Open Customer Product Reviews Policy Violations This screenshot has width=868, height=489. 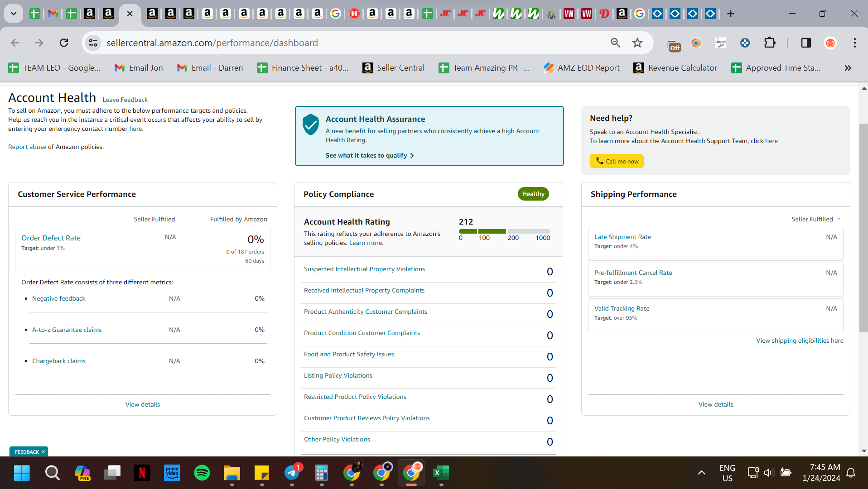367,418
